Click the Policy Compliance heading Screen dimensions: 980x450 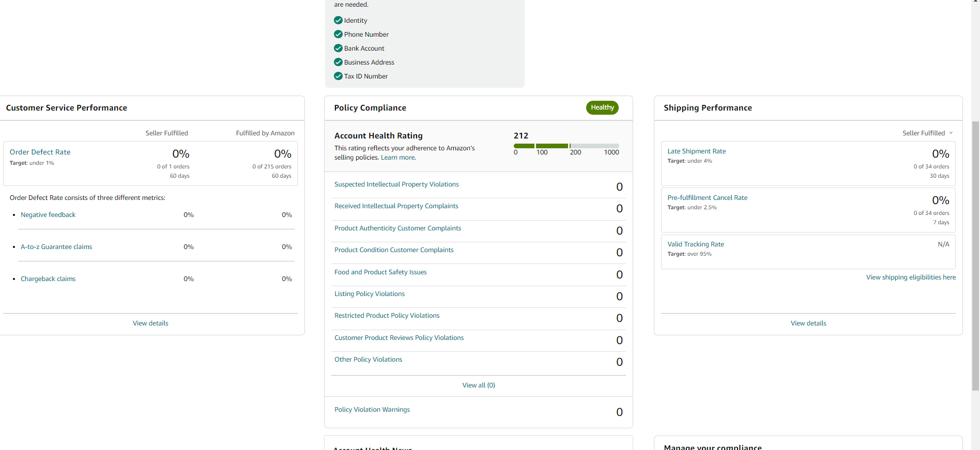[x=370, y=107]
